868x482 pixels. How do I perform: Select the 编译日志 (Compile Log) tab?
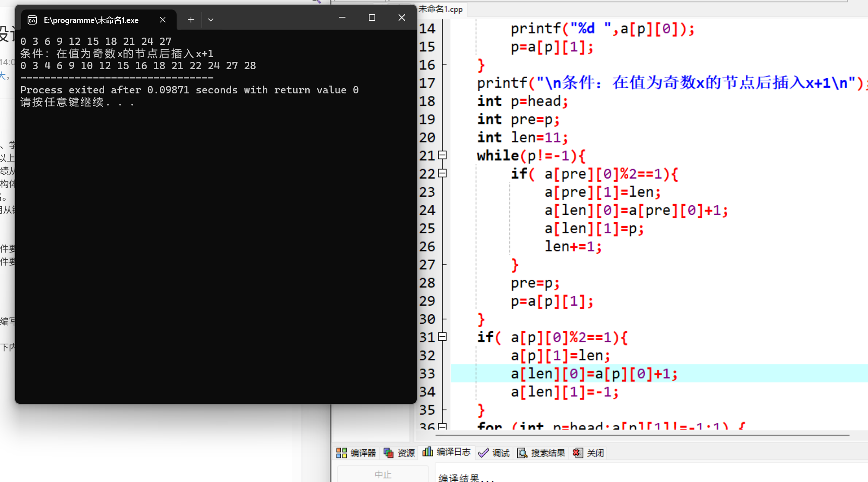click(447, 452)
